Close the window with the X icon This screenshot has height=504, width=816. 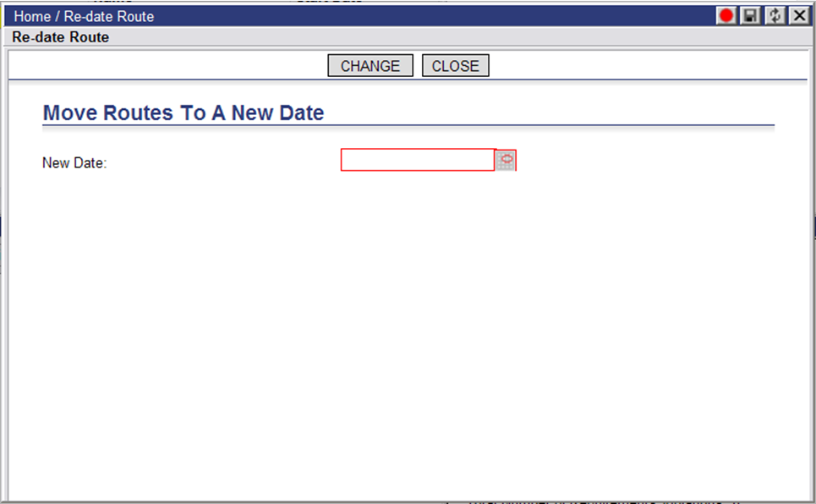[x=799, y=15]
